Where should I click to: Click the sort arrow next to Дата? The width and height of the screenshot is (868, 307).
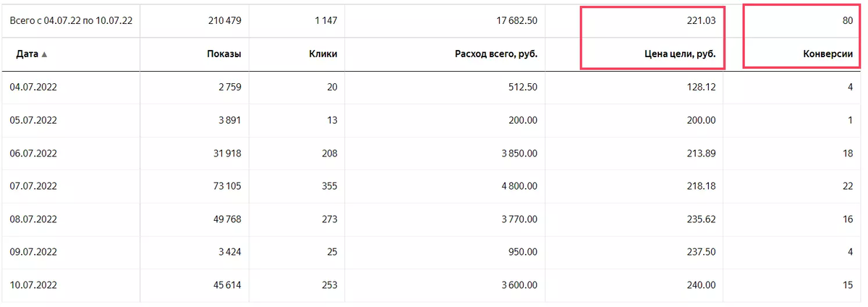click(44, 54)
